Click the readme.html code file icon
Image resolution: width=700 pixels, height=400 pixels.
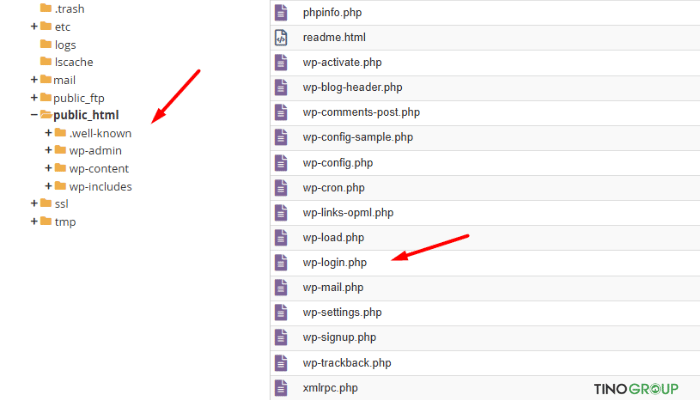coord(281,38)
